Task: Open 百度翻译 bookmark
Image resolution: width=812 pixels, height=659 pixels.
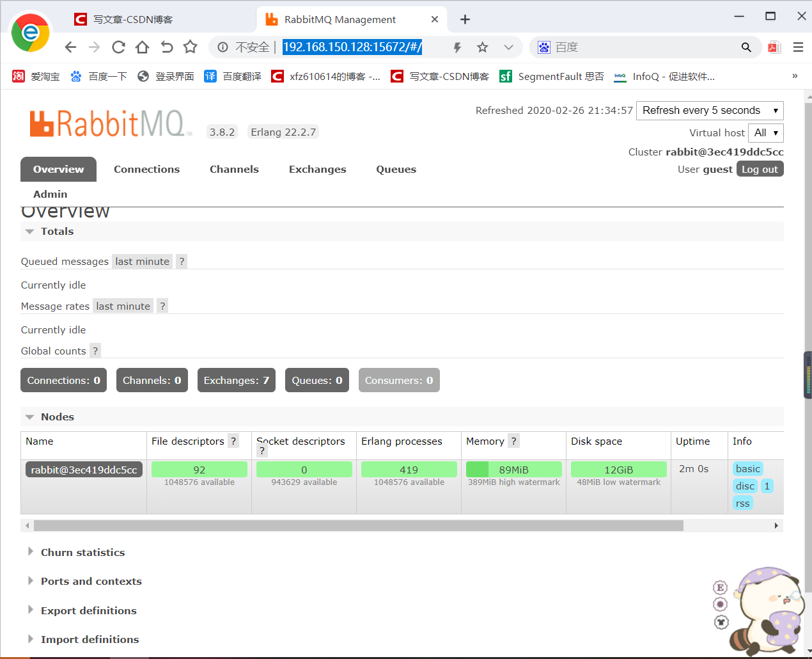Action: pyautogui.click(x=233, y=76)
